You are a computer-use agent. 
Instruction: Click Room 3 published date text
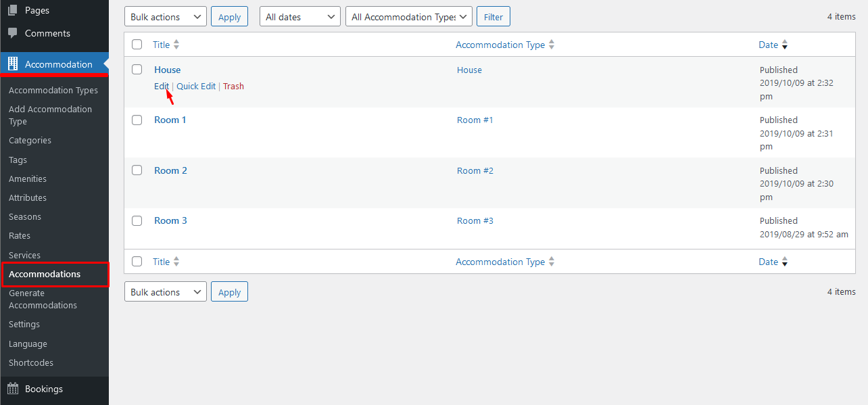click(x=804, y=228)
